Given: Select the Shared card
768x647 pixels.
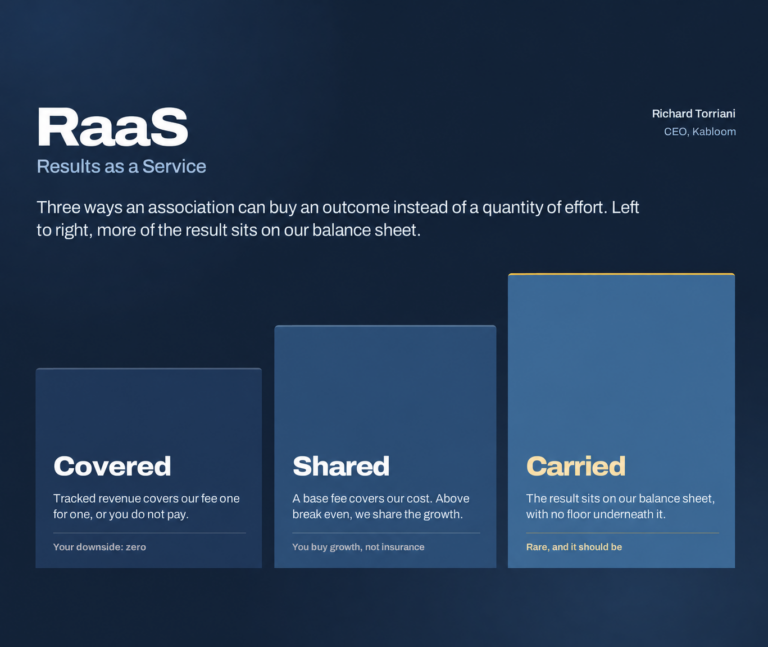Looking at the screenshot, I should pyautogui.click(x=385, y=447).
